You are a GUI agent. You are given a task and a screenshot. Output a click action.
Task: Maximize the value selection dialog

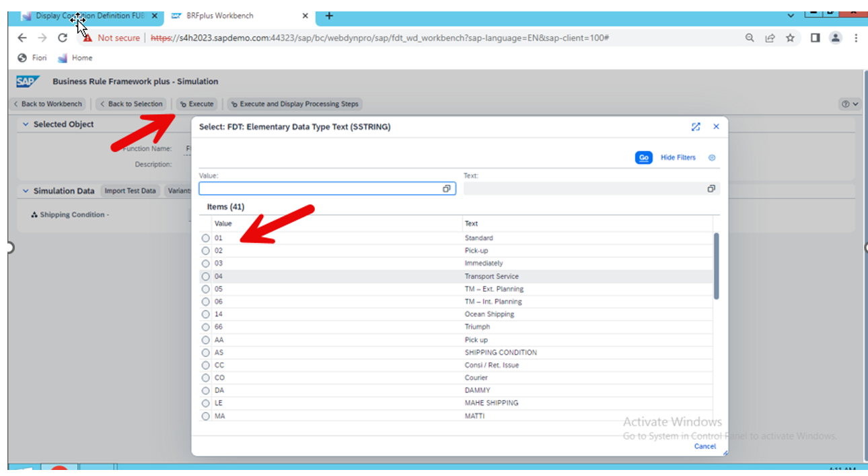click(696, 126)
